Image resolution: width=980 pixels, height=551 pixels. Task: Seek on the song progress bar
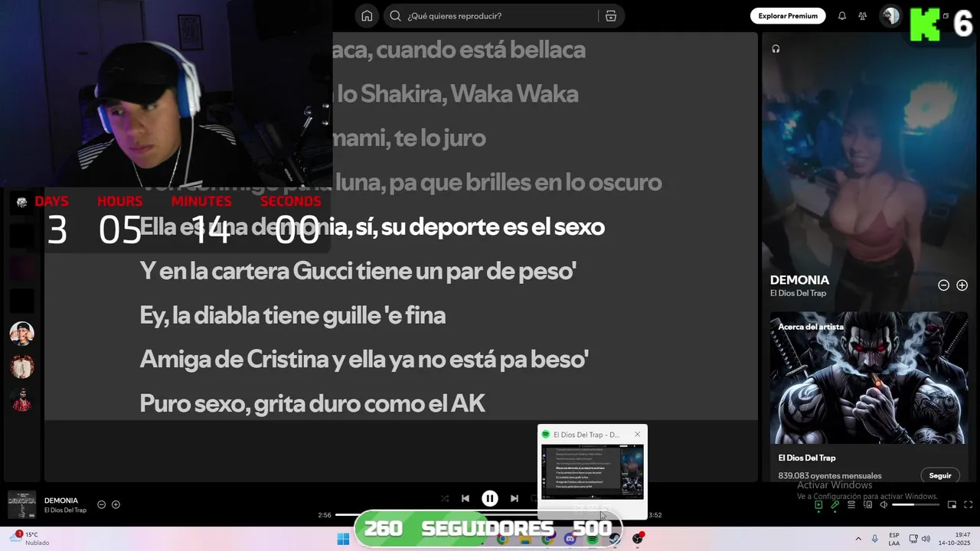490,515
